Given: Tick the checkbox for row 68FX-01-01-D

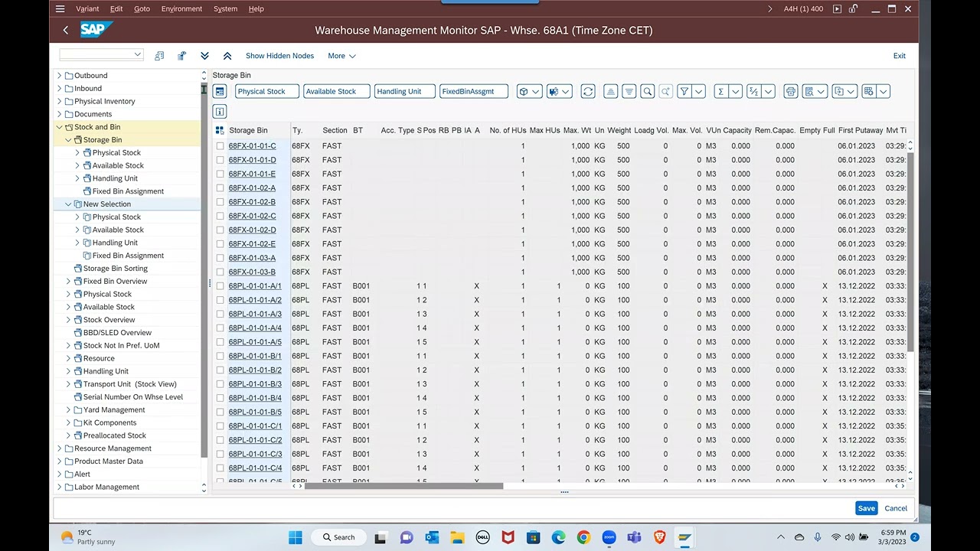Looking at the screenshot, I should pos(220,160).
